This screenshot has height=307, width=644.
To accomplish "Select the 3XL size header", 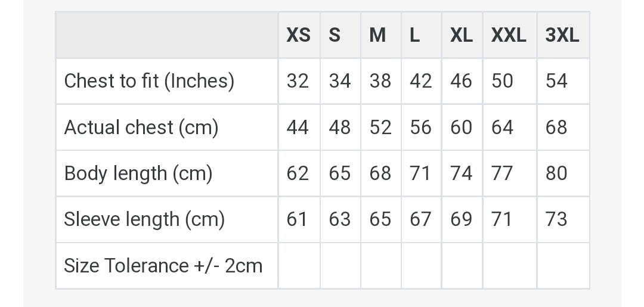I will point(562,35).
